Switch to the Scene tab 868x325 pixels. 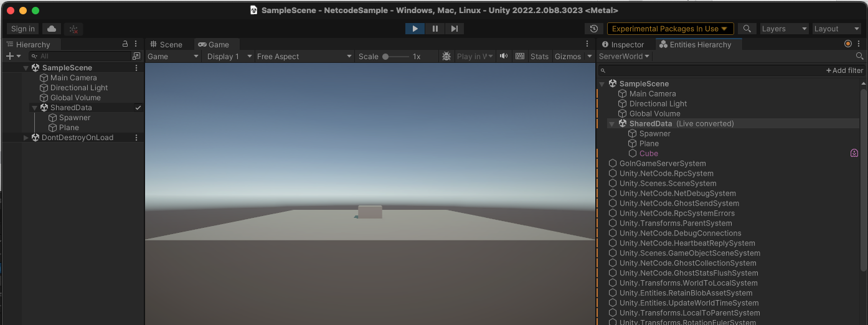pyautogui.click(x=166, y=44)
